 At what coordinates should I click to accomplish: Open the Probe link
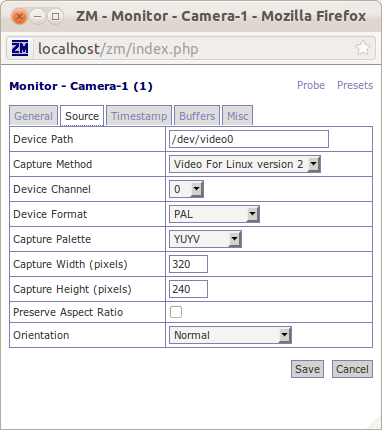311,85
